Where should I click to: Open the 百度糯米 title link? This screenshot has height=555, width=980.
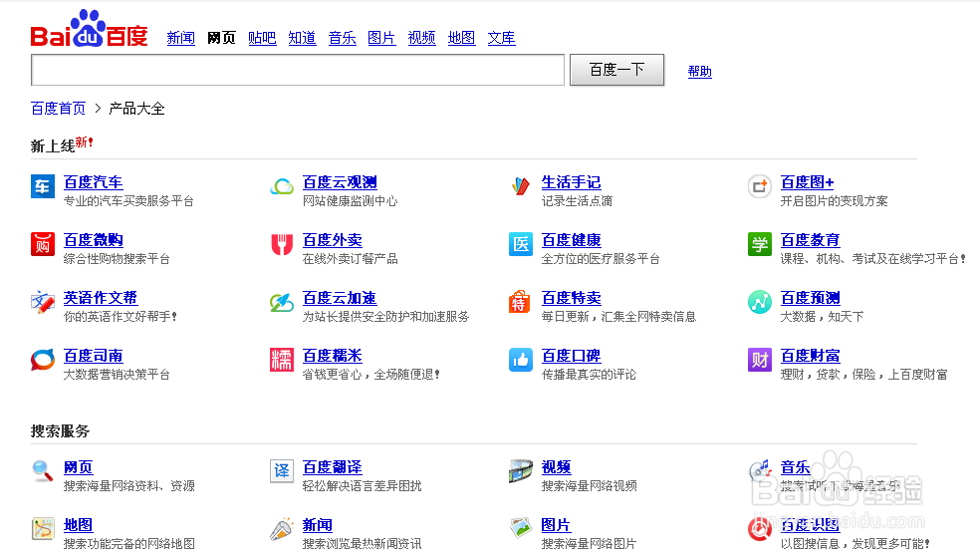332,356
